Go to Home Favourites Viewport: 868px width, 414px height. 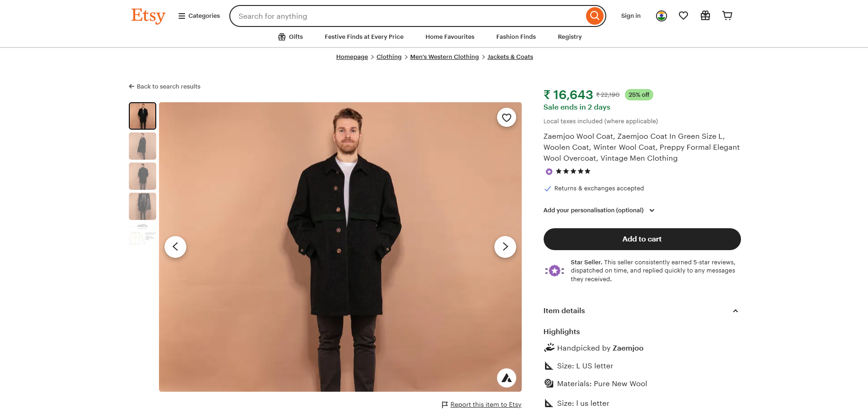click(450, 37)
